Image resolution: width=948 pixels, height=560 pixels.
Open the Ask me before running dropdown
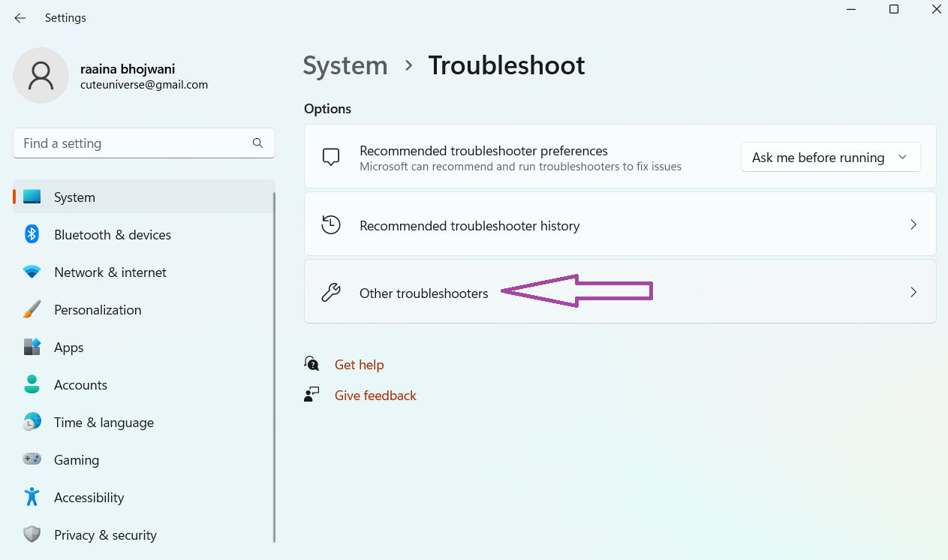pos(830,158)
